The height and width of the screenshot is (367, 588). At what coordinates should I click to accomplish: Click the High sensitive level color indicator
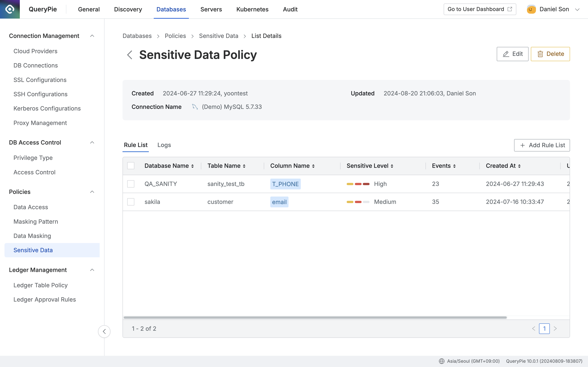(358, 184)
